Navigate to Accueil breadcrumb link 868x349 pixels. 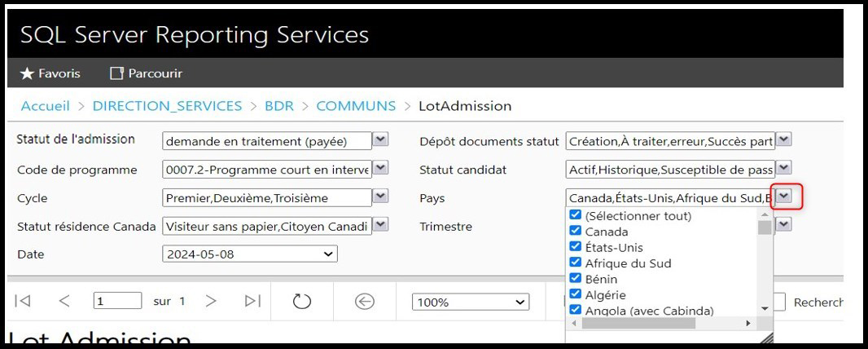46,106
